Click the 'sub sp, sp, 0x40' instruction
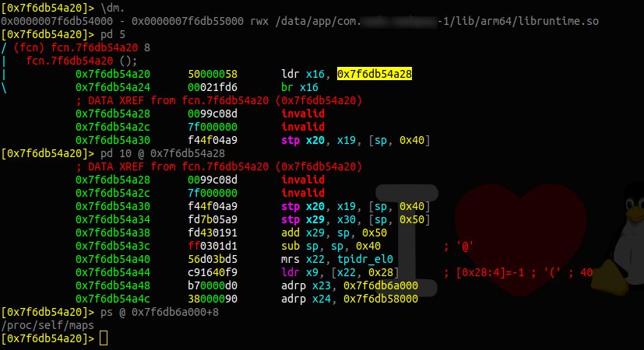 [x=331, y=246]
